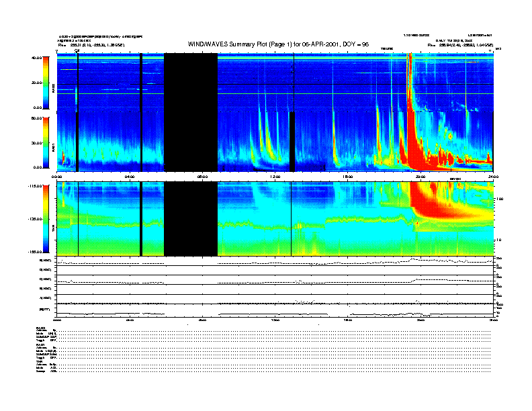This screenshot has width=532, height=411.
Task: Click the WIND/WAVES Summary Plot title
Action: [278, 44]
